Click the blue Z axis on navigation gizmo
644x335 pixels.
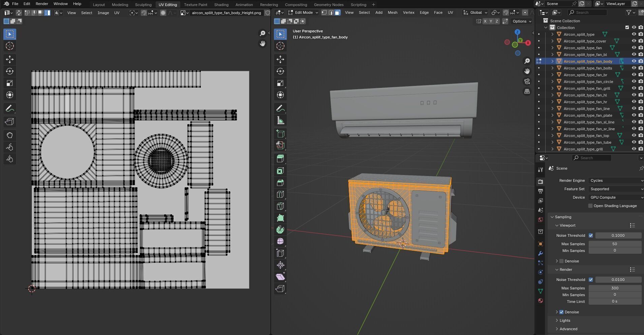[x=517, y=32]
